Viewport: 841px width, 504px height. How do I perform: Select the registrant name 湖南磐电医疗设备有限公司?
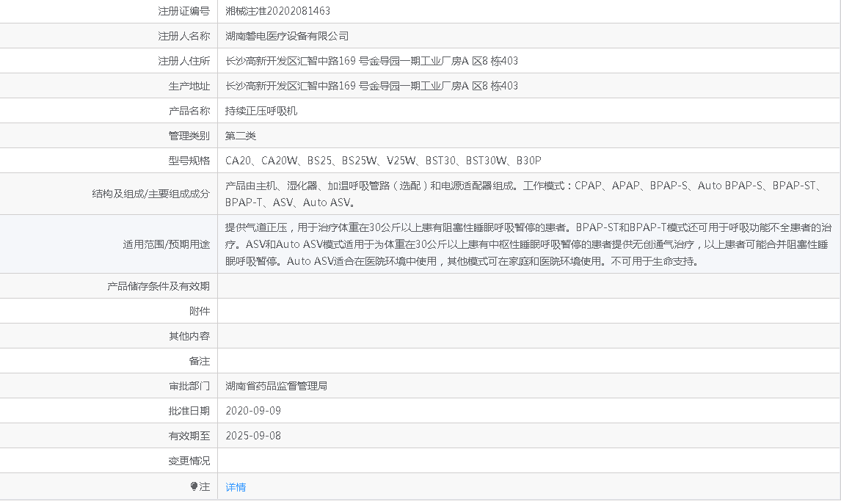tap(287, 36)
